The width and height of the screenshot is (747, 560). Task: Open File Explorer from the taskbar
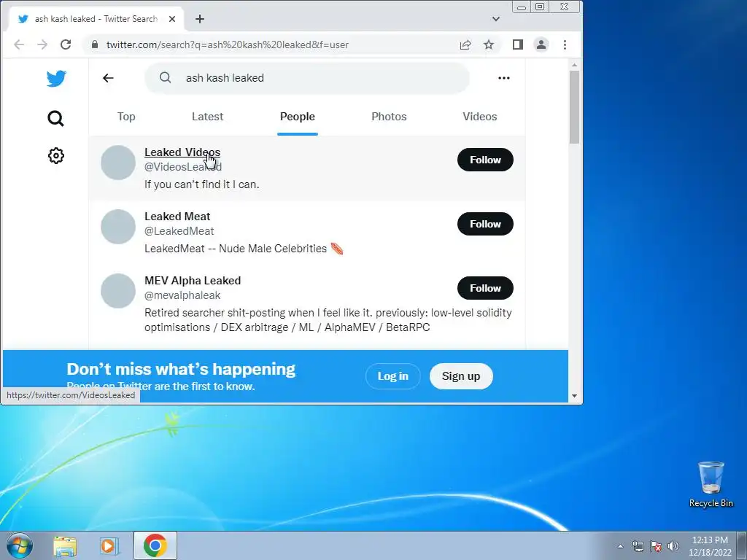pos(65,545)
